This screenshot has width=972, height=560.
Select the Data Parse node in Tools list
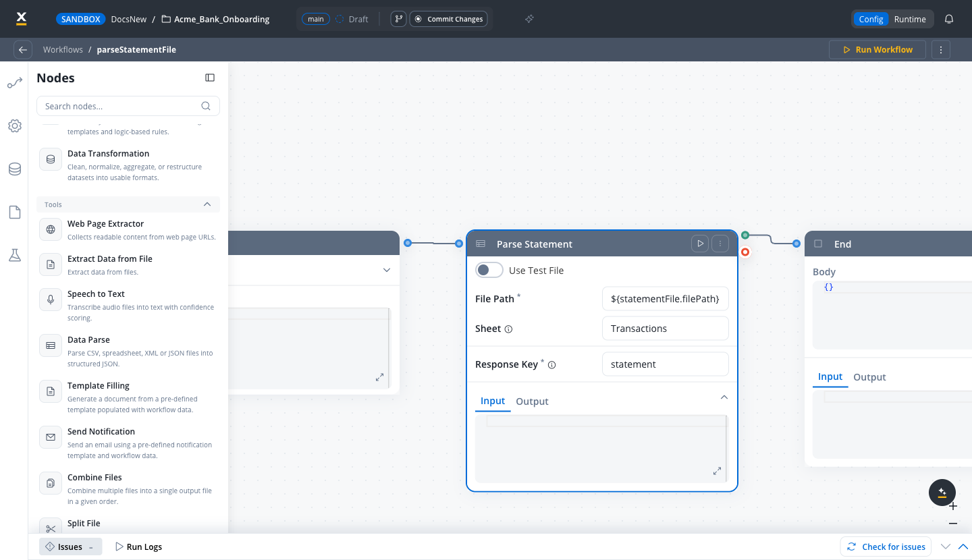(x=128, y=351)
